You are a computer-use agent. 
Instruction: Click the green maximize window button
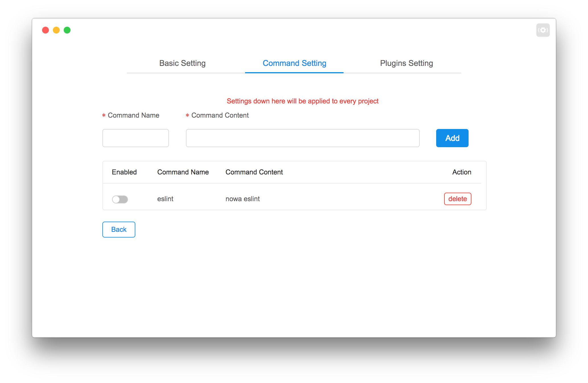[67, 30]
